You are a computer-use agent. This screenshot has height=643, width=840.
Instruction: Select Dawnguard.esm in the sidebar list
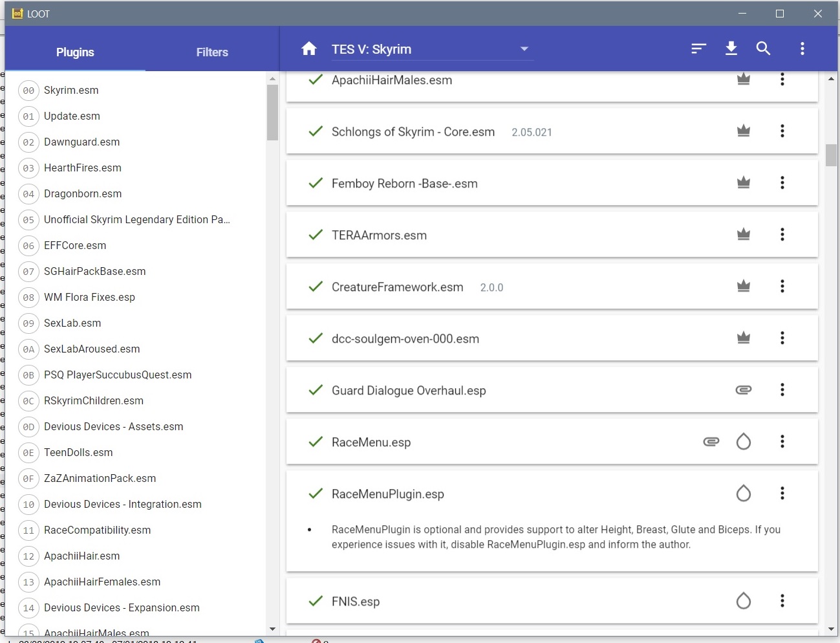[81, 142]
